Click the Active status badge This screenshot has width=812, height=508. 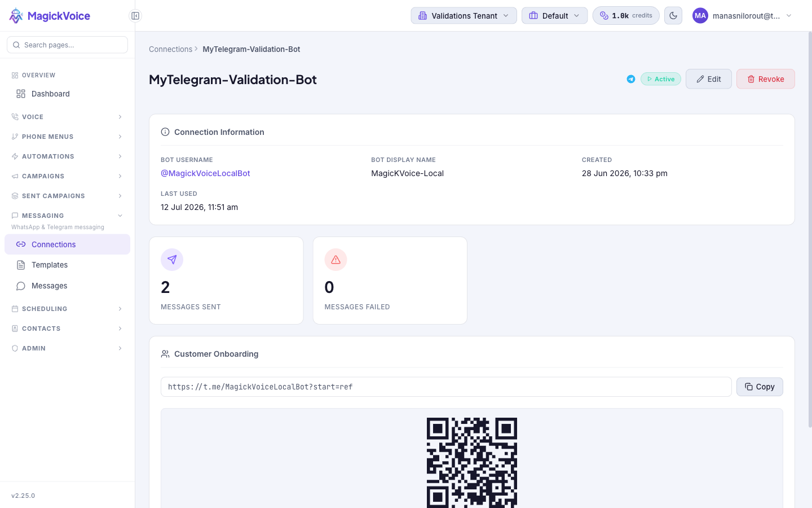coord(661,79)
